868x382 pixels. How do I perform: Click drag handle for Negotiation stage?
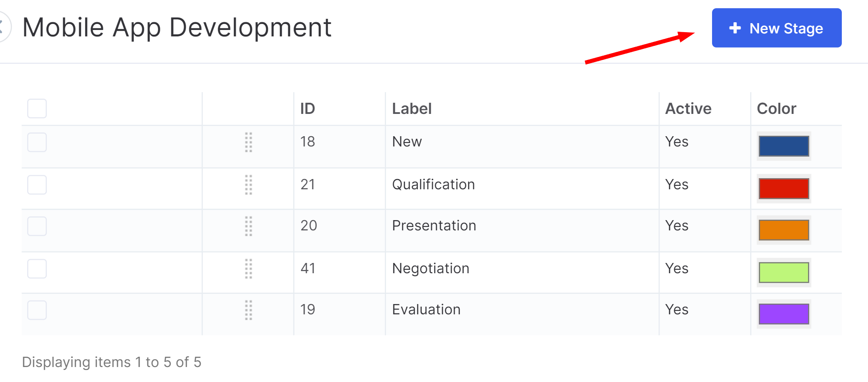click(x=248, y=269)
